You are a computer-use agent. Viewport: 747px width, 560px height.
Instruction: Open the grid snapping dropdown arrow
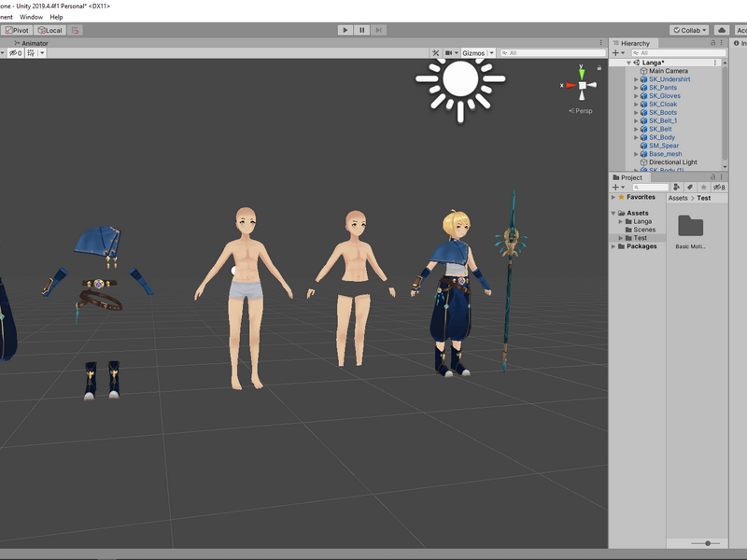point(42,53)
